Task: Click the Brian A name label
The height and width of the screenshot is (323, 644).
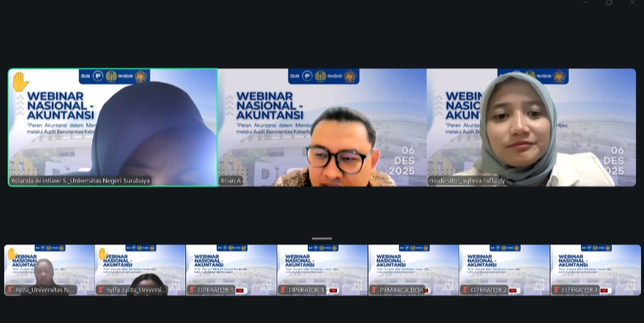Action: 231,180
